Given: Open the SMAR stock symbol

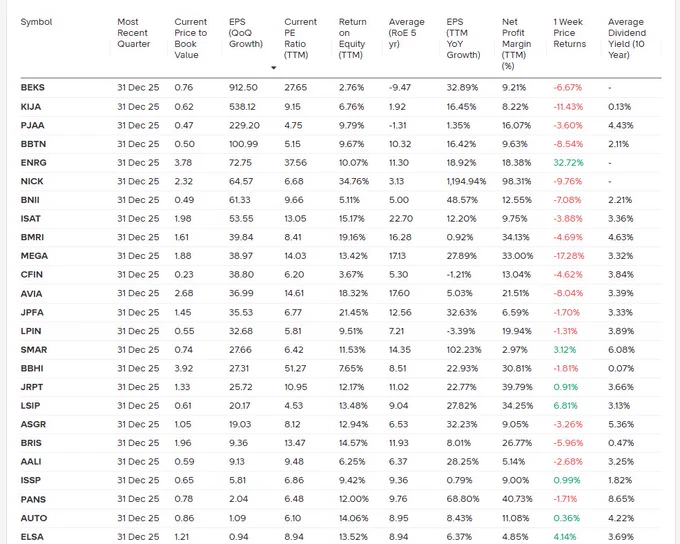Looking at the screenshot, I should pyautogui.click(x=34, y=350).
